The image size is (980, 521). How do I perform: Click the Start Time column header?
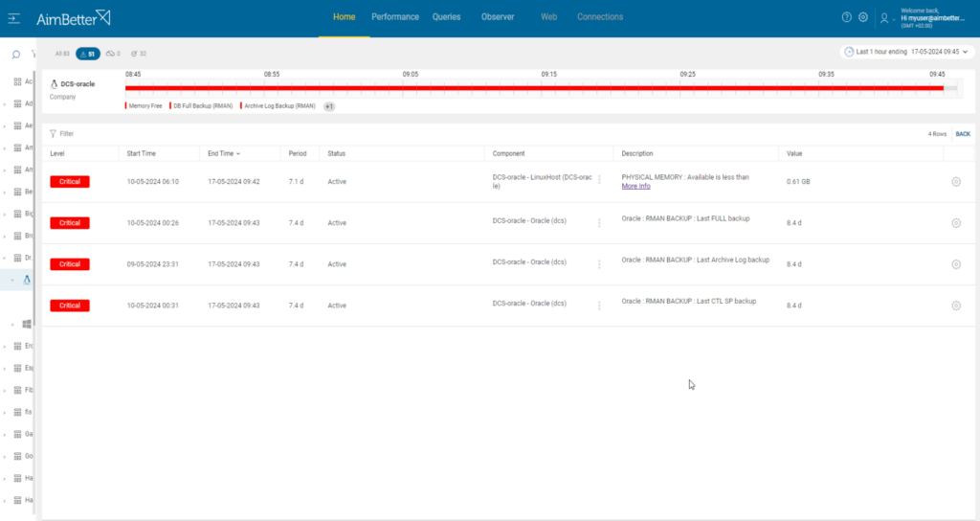142,154
